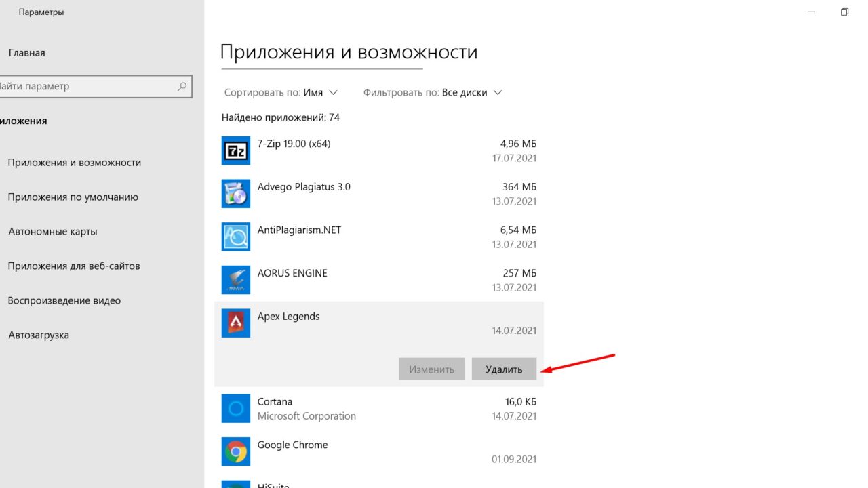This screenshot has height=488, width=868.
Task: Click the Google Chrome app icon
Action: [x=236, y=451]
